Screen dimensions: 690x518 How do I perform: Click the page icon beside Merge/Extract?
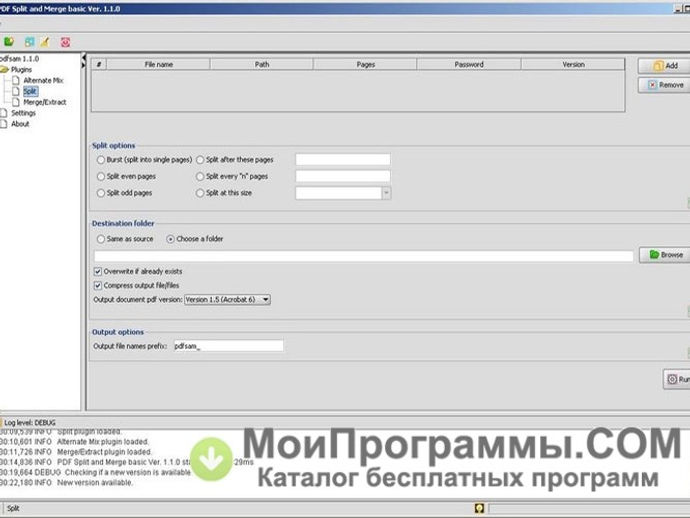tap(16, 102)
